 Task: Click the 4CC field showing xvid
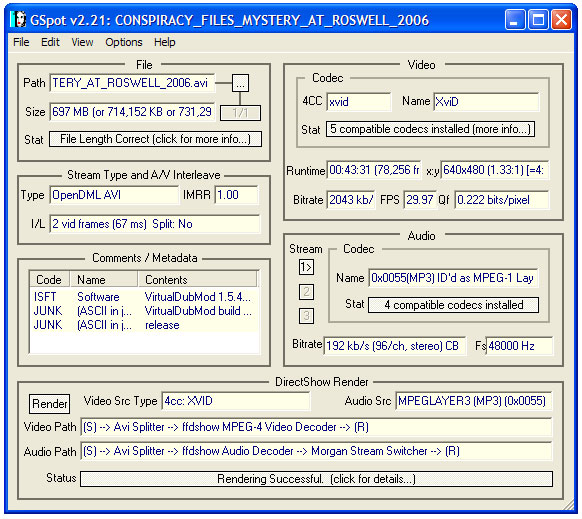[359, 102]
